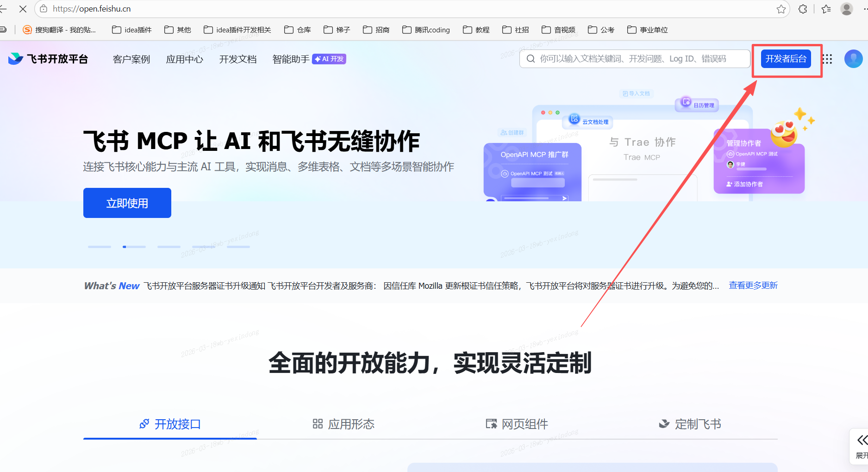Viewport: 868px width, 472px height.
Task: Click the 飞书开放平台 logo
Action: (48, 58)
